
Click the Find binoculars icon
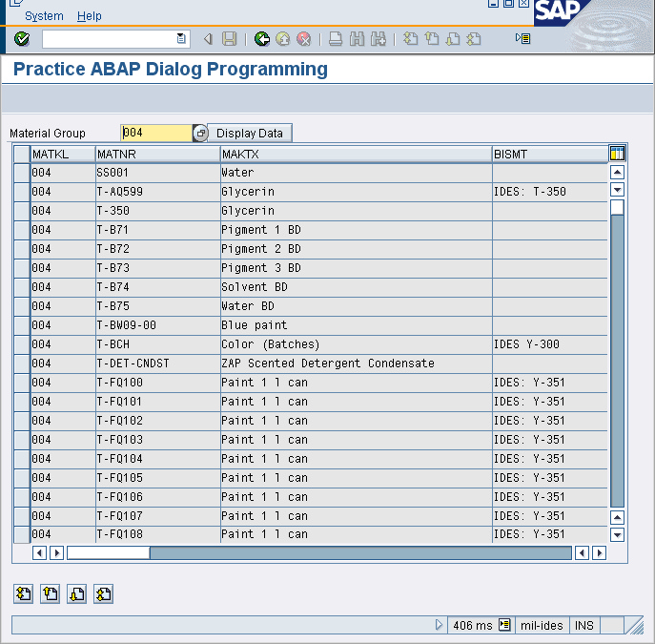point(357,39)
